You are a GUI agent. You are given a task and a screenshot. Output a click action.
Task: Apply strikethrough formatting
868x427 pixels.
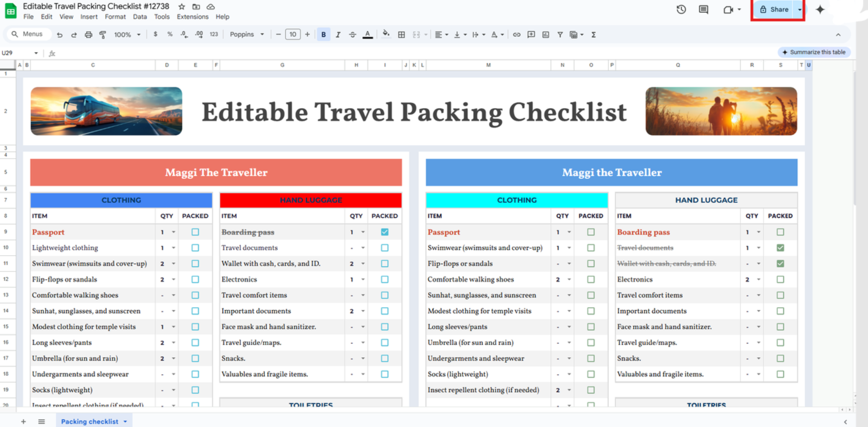(x=352, y=35)
